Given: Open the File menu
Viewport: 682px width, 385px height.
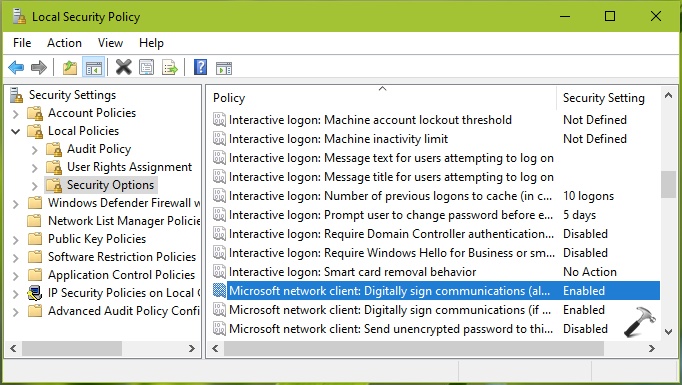Looking at the screenshot, I should pyautogui.click(x=22, y=43).
